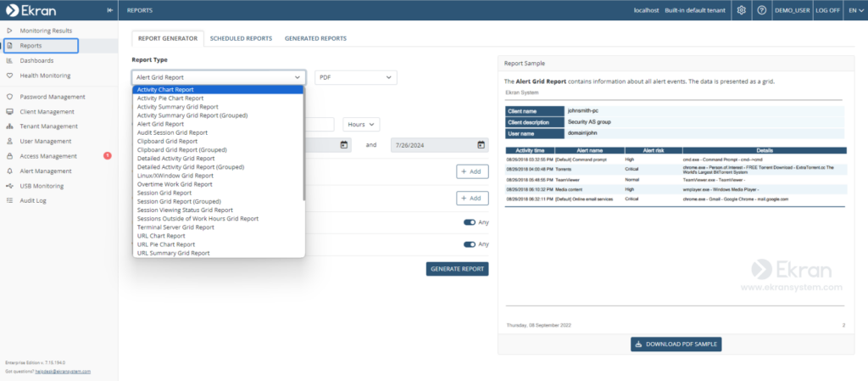
Task: Open the EN language dropdown
Action: (x=856, y=10)
